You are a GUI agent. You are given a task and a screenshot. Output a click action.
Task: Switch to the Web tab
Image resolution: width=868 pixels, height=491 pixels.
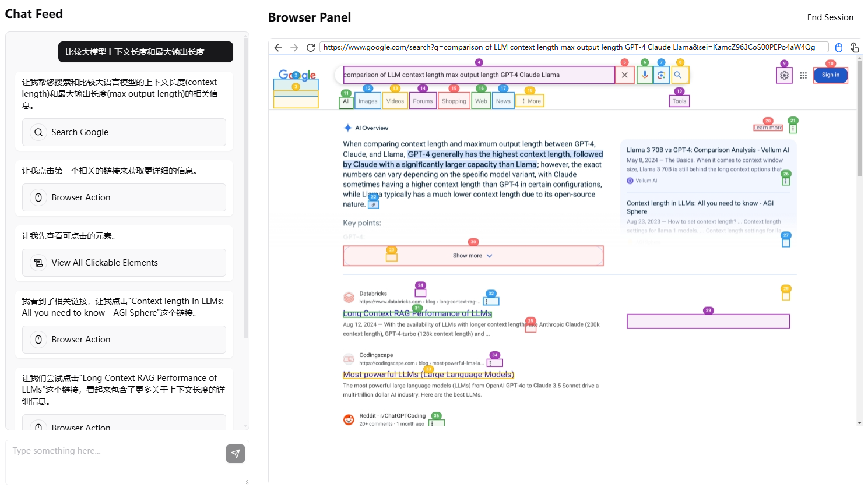(481, 101)
